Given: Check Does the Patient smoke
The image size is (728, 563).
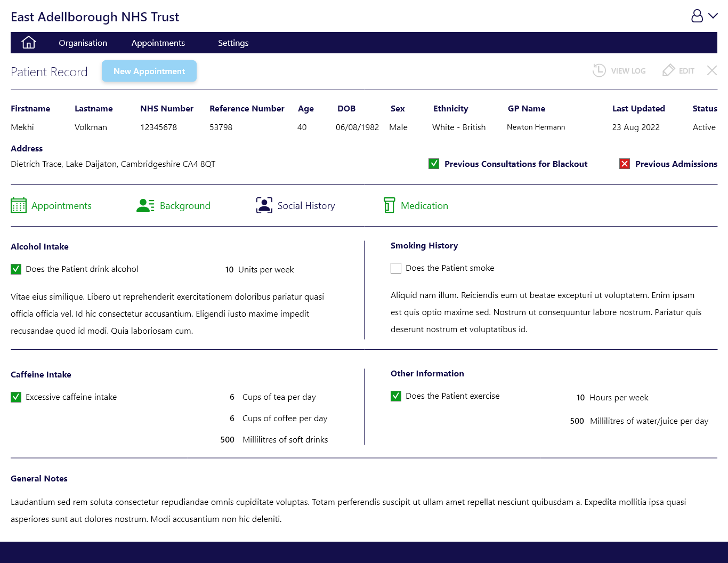Looking at the screenshot, I should point(396,268).
